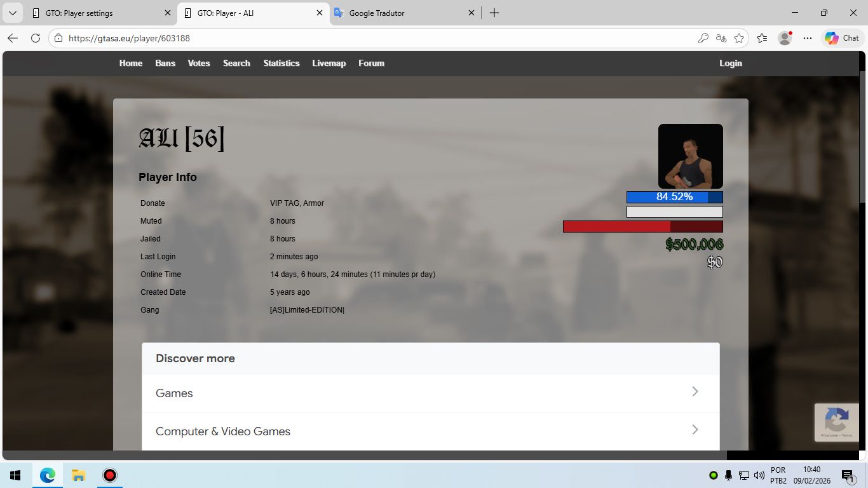Reload the page with refresh icon
The height and width of the screenshot is (488, 868).
click(36, 38)
